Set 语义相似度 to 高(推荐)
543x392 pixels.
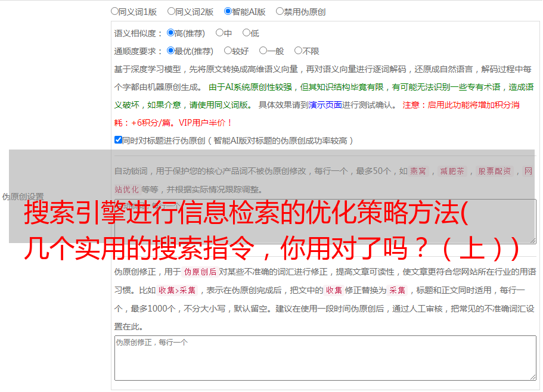(x=170, y=33)
